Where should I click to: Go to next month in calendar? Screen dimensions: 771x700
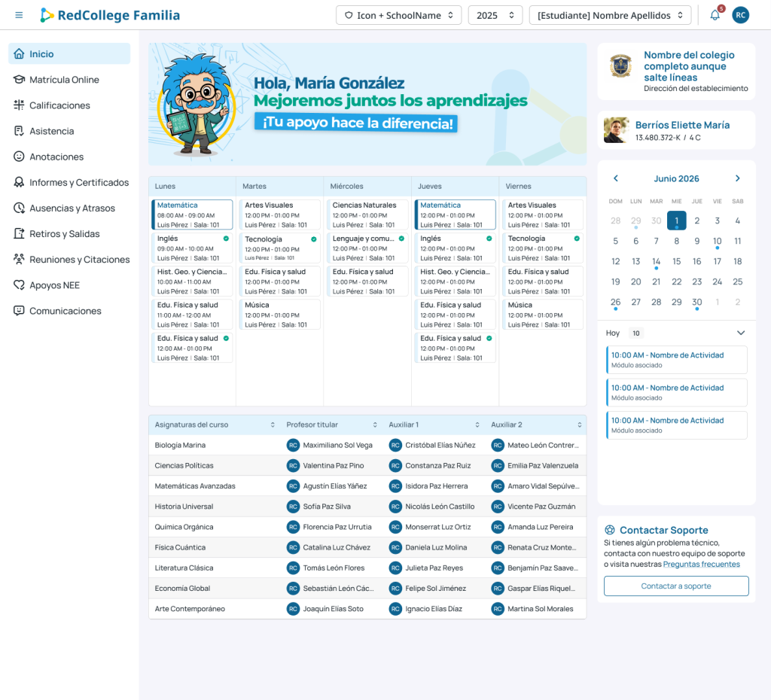[x=738, y=178]
